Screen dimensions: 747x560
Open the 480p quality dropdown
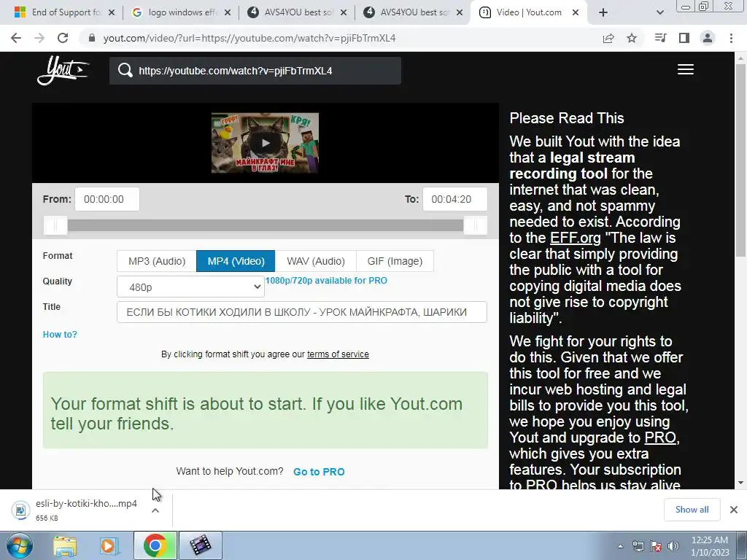click(x=190, y=287)
